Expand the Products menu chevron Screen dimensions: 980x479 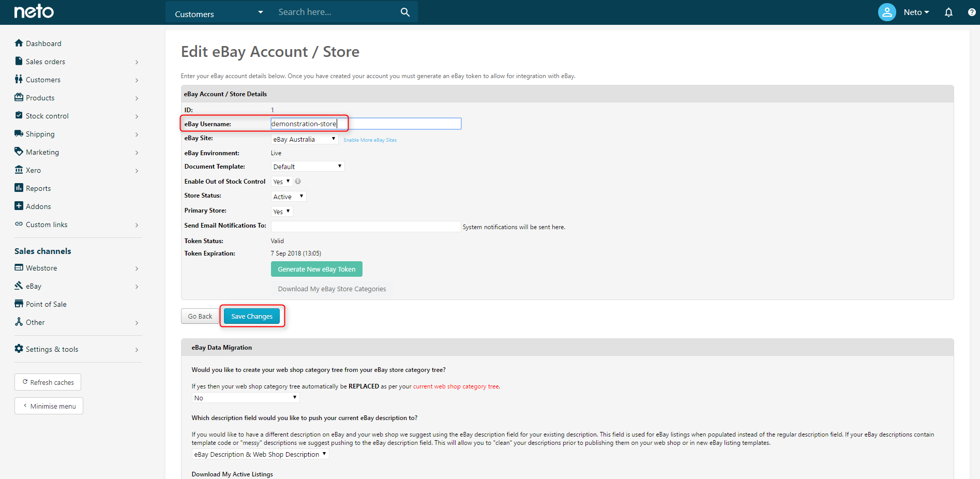tap(137, 98)
